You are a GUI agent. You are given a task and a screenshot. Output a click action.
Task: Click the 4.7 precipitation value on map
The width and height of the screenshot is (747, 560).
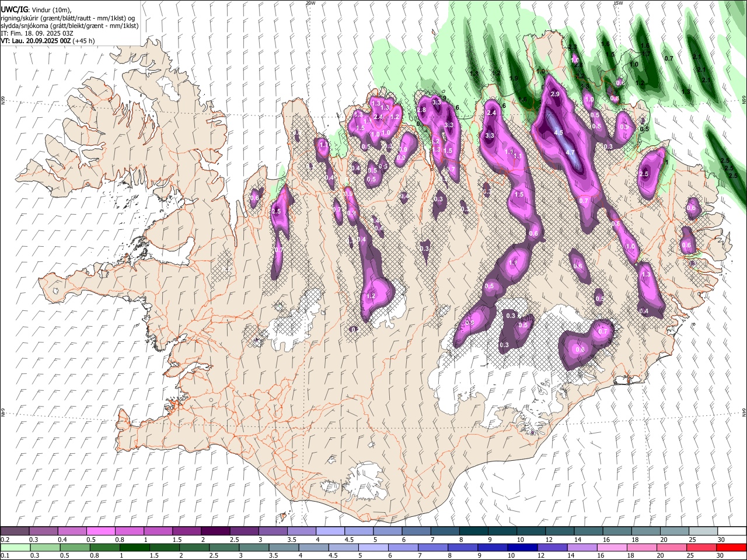click(571, 152)
